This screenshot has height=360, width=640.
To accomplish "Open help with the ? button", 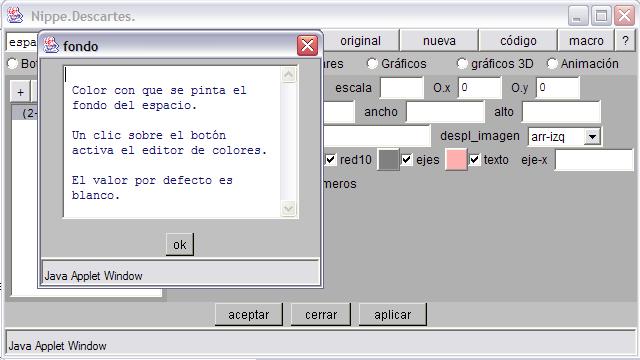I will (625, 41).
